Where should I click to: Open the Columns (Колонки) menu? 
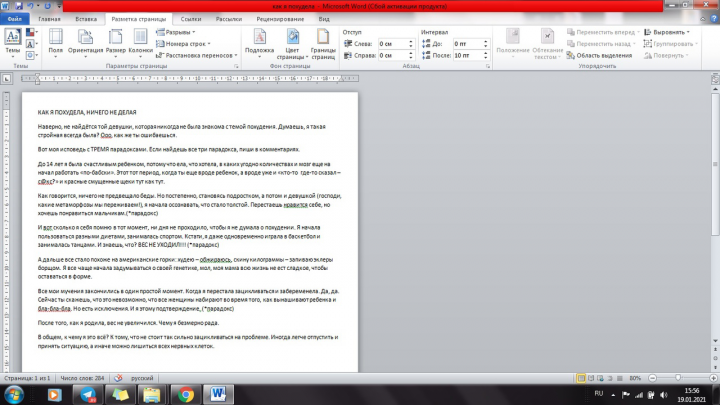[141, 43]
